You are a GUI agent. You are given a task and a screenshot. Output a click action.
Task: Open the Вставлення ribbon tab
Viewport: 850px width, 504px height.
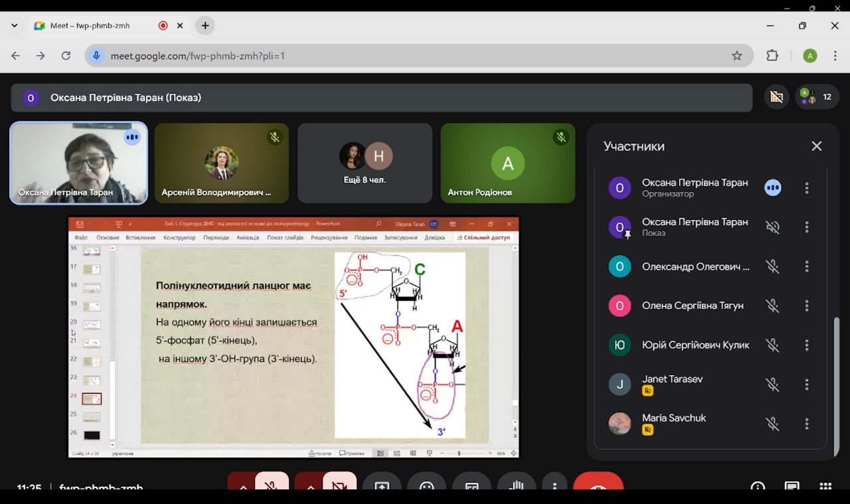point(141,238)
